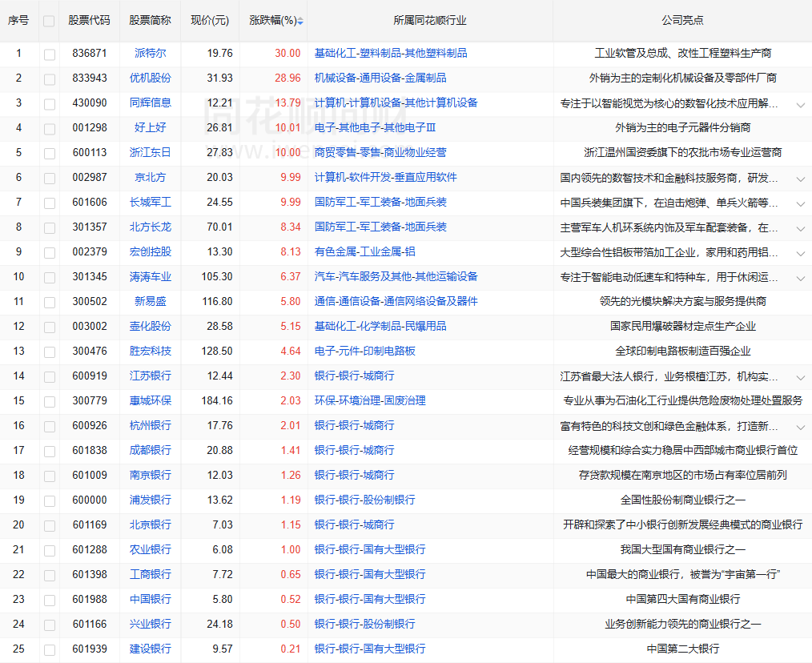The height and width of the screenshot is (663, 812).
Task: Check the box in the 农业银行 row
Action: click(50, 551)
